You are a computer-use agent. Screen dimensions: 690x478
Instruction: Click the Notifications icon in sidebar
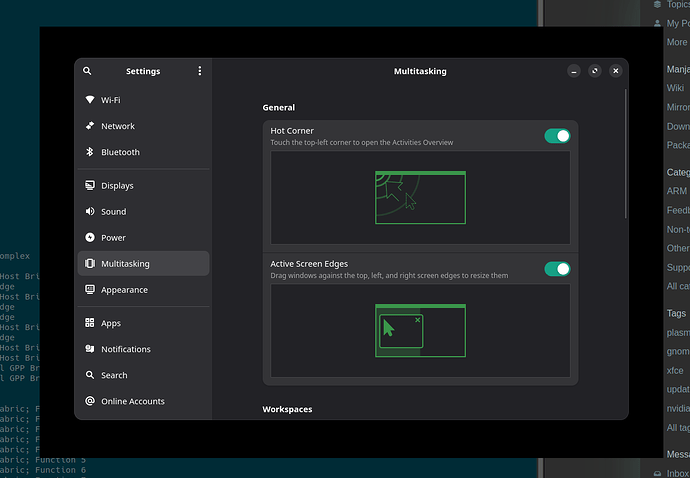pos(90,349)
